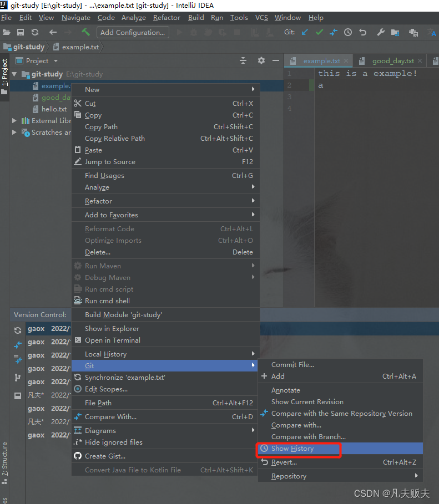Collapse the git-study root folder

[x=14, y=74]
